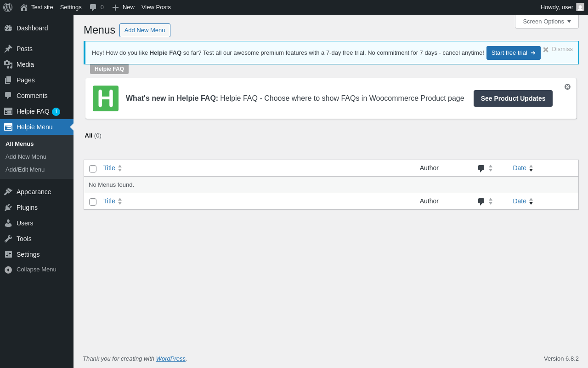The image size is (588, 368).
Task: Click the Add New Menu button
Action: tap(145, 30)
